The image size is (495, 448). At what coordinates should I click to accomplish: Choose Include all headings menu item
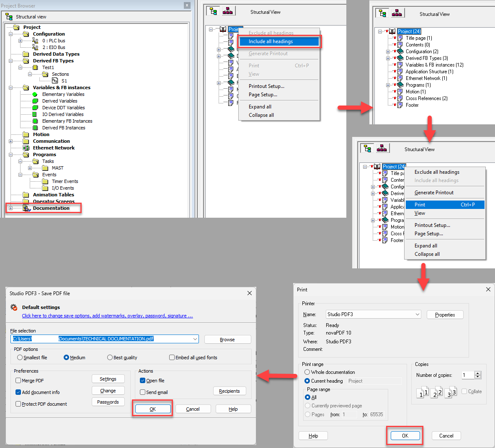(x=279, y=41)
